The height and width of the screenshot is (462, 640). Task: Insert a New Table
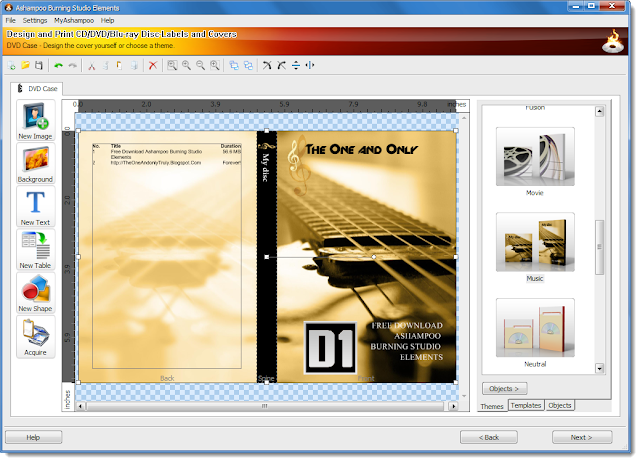click(x=36, y=250)
